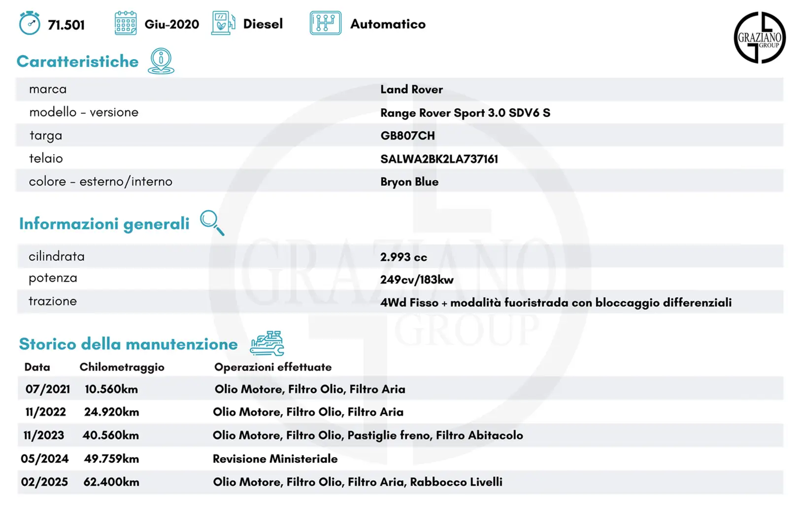Click the license plate GB807CH
The height and width of the screenshot is (532, 798).
pos(407,136)
